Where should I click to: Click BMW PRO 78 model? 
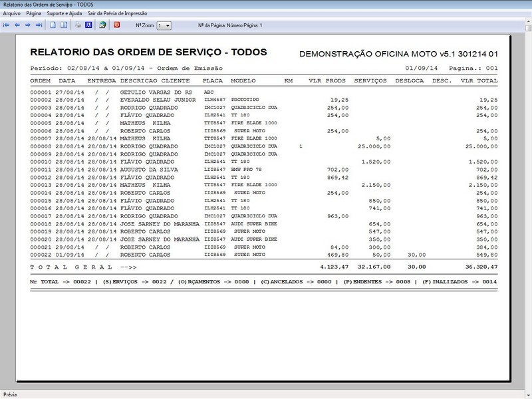coord(246,170)
